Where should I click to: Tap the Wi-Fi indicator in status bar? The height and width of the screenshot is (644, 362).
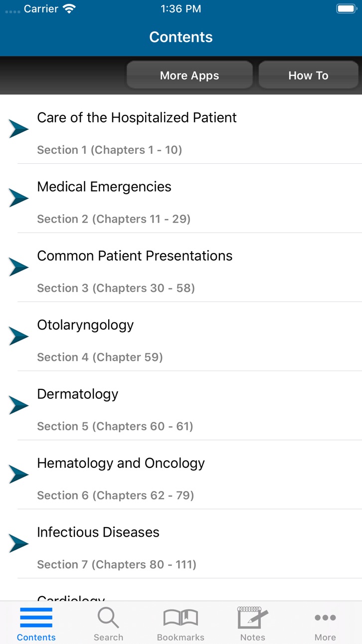point(69,9)
